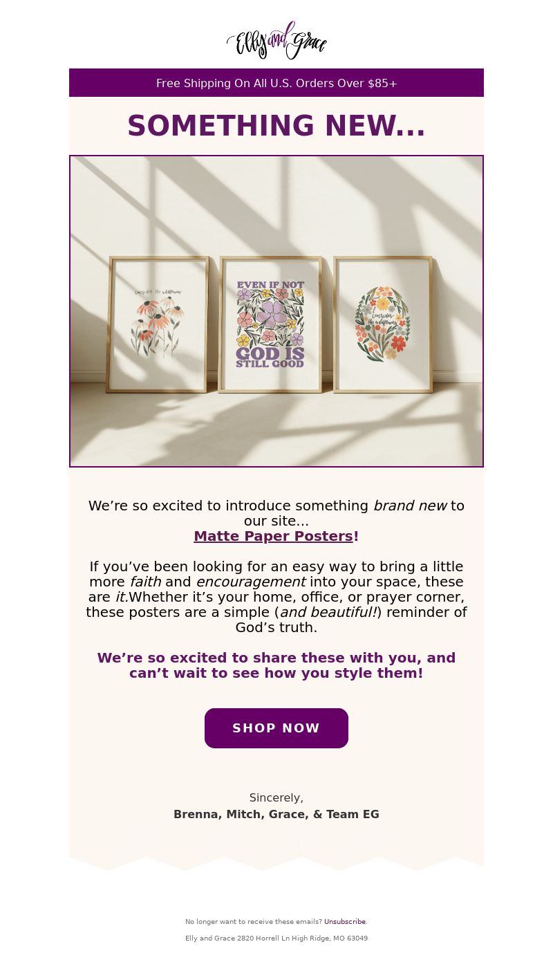Image resolution: width=553 pixels, height=980 pixels.
Task: Select the SOMETHING NEW... headline
Action: [276, 126]
